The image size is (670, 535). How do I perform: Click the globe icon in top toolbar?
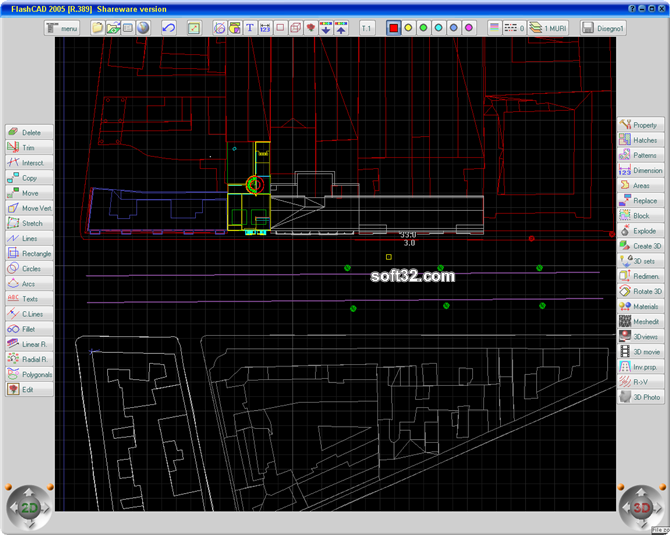pyautogui.click(x=143, y=28)
